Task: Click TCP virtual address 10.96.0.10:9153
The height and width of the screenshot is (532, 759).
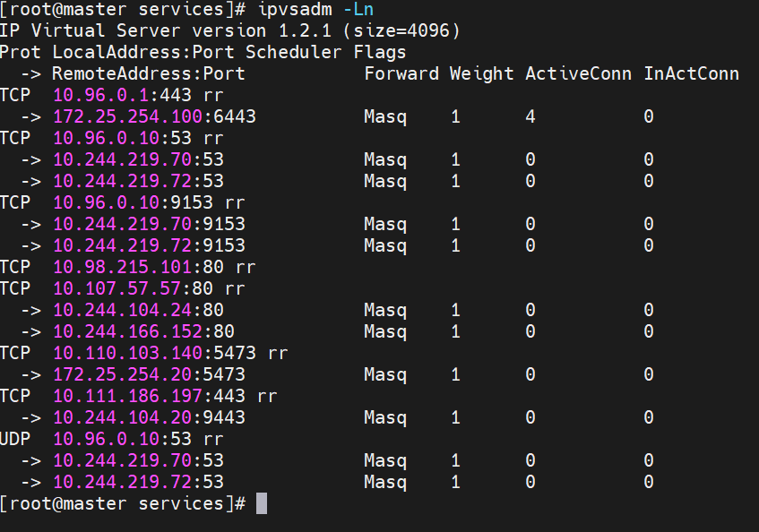Action: click(x=133, y=202)
